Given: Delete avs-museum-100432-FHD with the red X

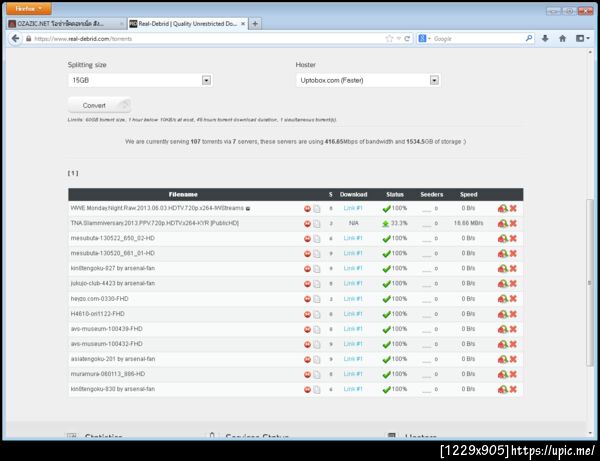Looking at the screenshot, I should [513, 344].
